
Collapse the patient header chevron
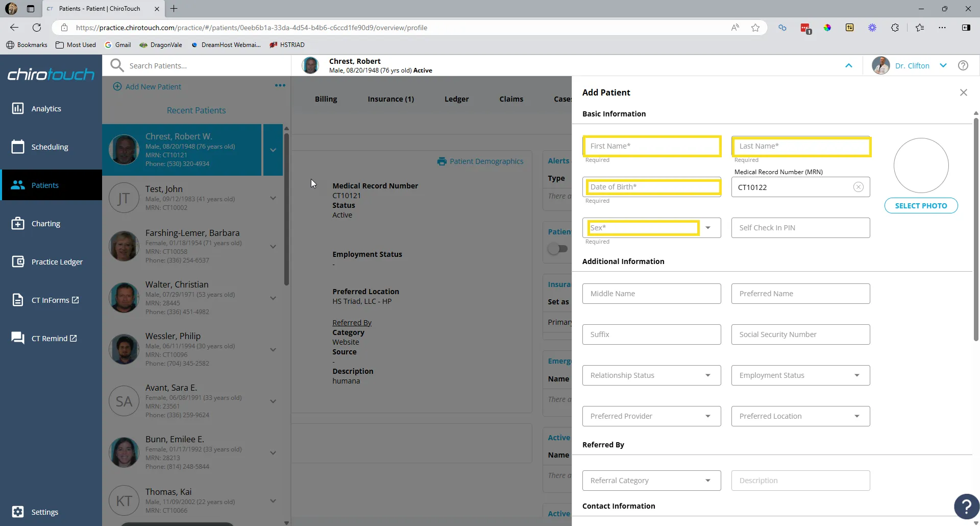pyautogui.click(x=849, y=65)
